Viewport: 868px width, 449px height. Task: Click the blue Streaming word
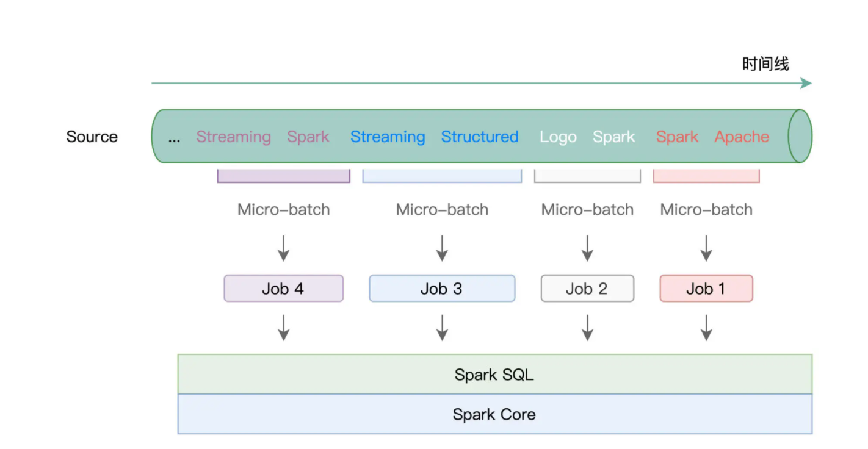tap(388, 137)
